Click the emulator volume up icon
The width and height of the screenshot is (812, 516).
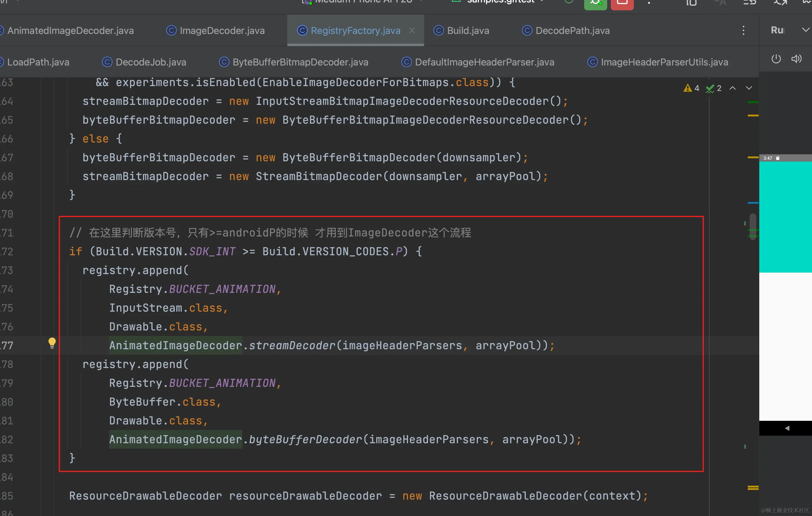pyautogui.click(x=797, y=59)
